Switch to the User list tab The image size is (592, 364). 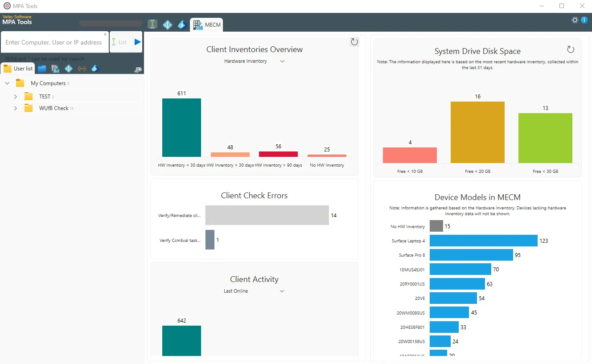tap(18, 68)
